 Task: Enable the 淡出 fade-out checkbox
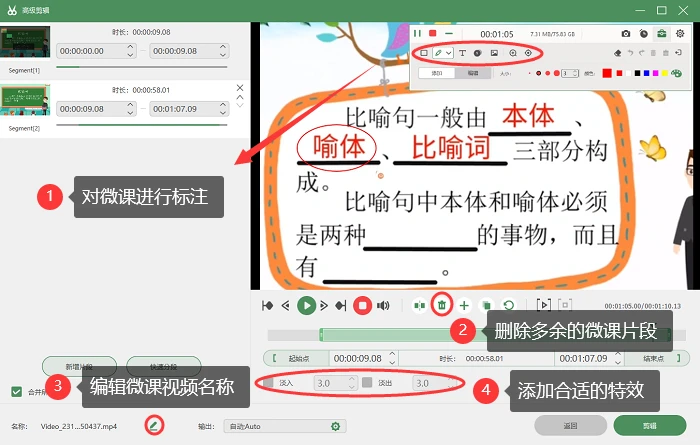coord(367,383)
